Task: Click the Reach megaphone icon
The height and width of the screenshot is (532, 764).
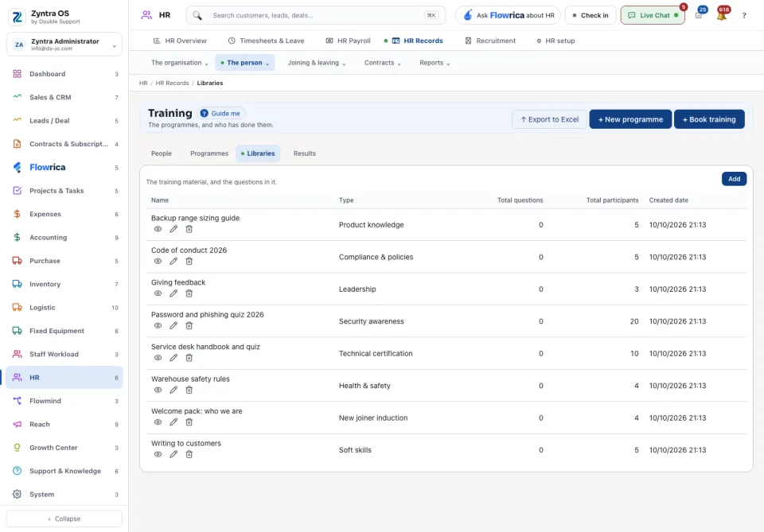Action: (x=17, y=424)
